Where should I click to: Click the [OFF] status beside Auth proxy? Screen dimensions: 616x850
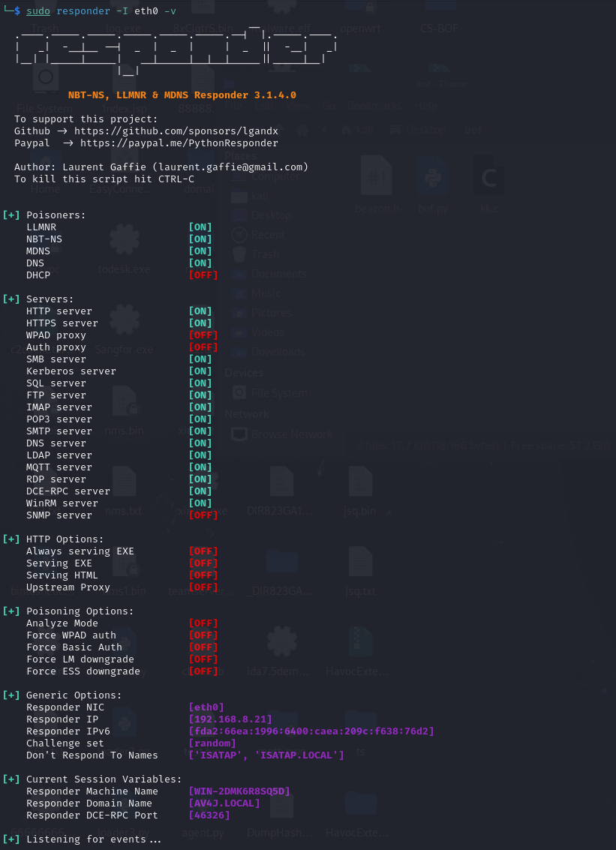[x=203, y=347]
